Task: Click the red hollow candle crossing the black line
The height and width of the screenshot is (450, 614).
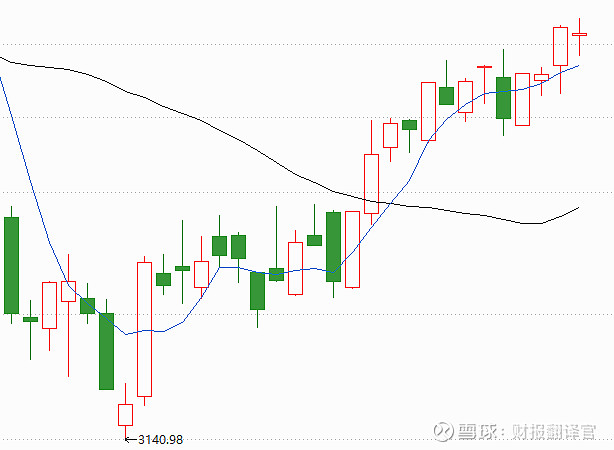Action: 372,183
